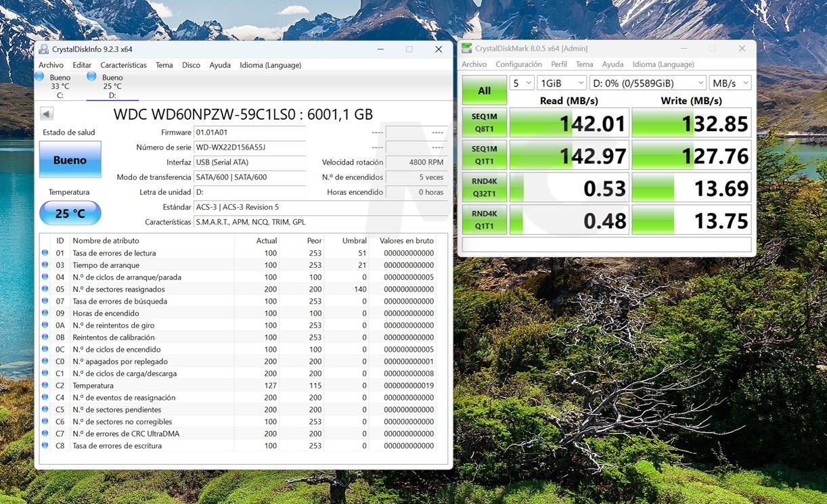Viewport: 827px width, 504px height.
Task: Select the D: drive status orb
Action: point(91,76)
